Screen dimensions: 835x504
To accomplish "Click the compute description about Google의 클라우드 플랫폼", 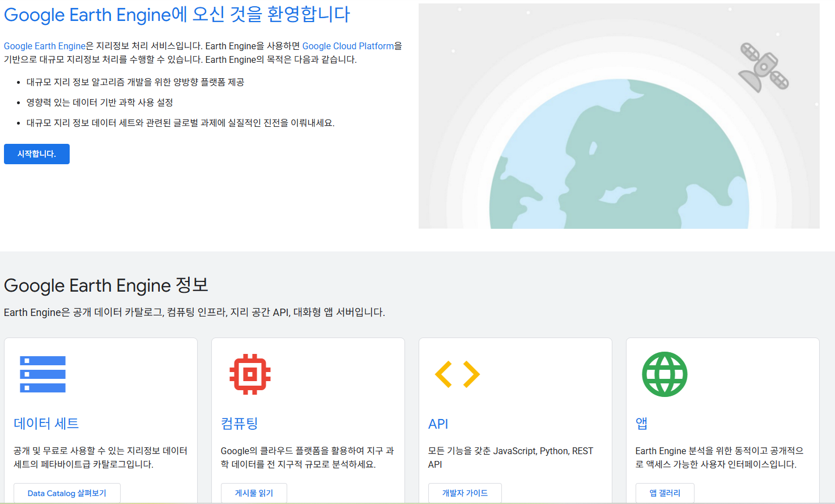I will (308, 458).
